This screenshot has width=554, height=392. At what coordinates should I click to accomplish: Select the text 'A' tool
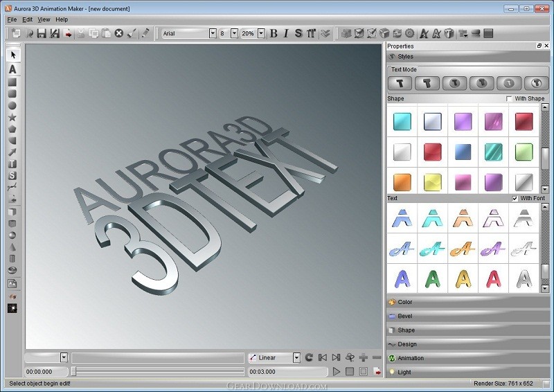[x=12, y=69]
